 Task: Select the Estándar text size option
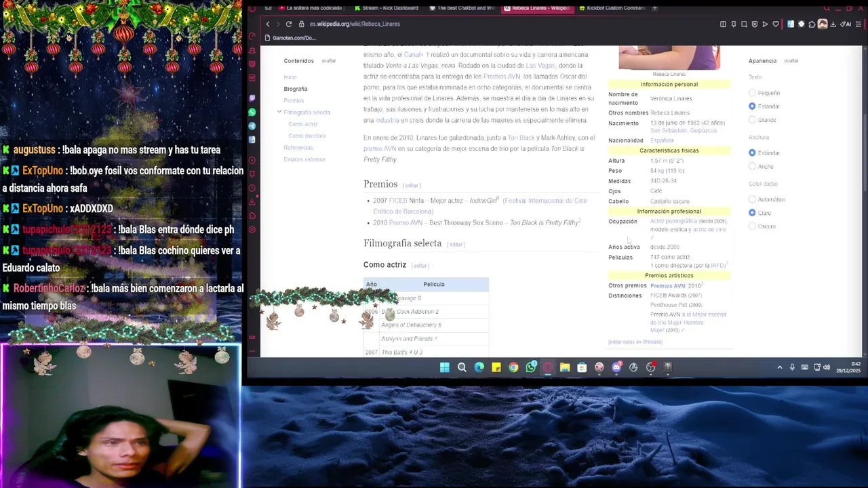tap(752, 106)
